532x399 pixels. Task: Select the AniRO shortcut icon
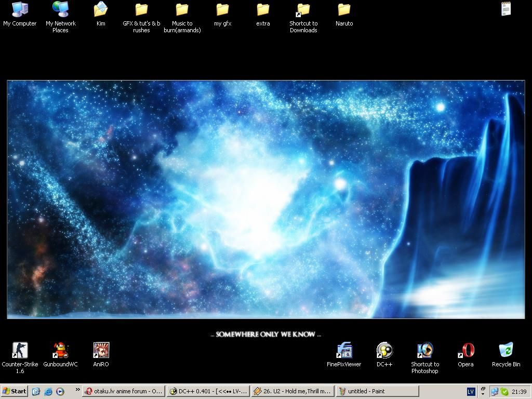point(101,354)
